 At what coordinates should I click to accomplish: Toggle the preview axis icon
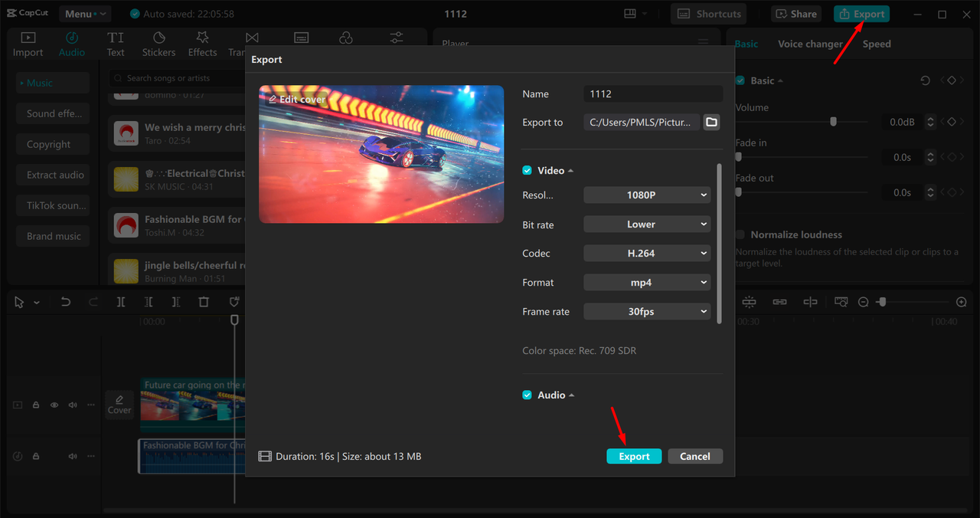tap(810, 302)
